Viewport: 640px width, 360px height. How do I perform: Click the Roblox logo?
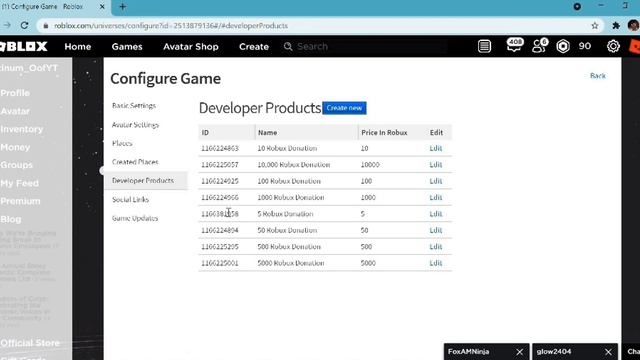(24, 47)
